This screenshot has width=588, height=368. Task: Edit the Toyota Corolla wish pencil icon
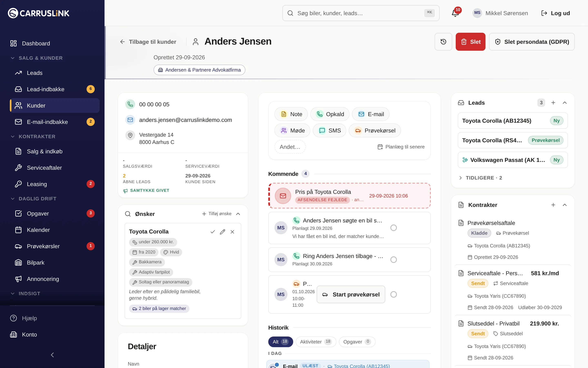[222, 232]
